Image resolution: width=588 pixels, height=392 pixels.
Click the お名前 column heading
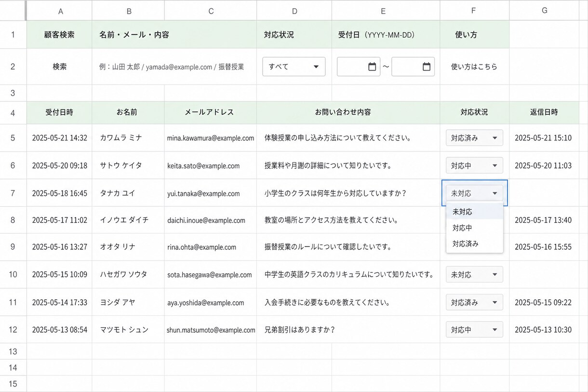(x=128, y=112)
